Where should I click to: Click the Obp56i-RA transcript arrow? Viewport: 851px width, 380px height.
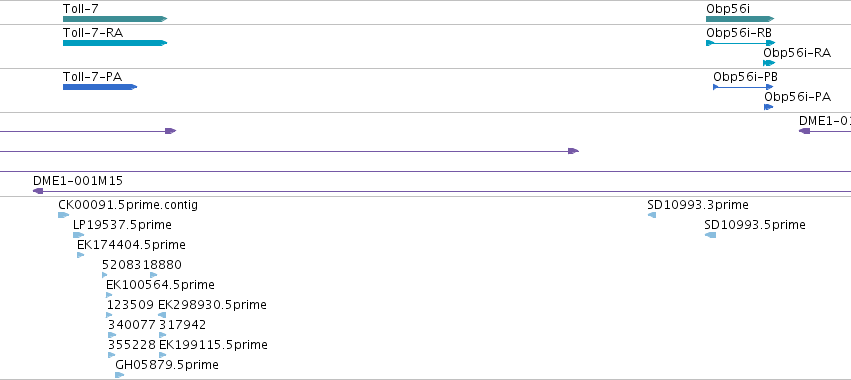(x=769, y=63)
